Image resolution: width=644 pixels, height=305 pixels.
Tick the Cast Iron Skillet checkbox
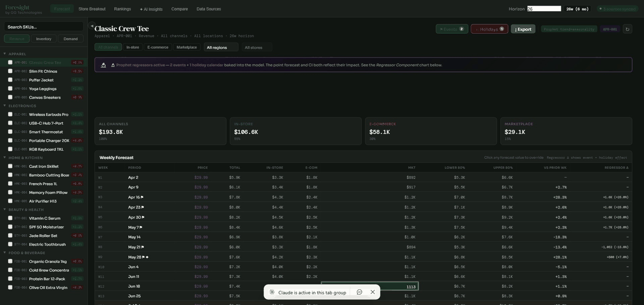[x=10, y=166]
